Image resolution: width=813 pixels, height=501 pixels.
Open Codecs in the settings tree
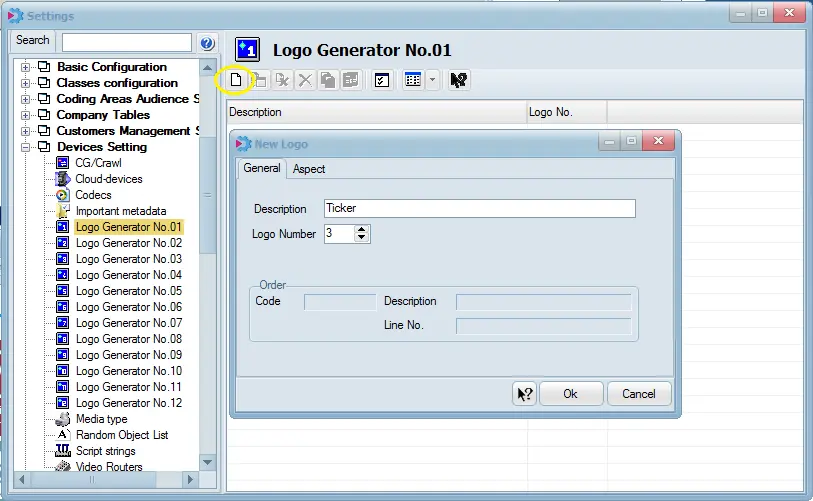coord(94,195)
